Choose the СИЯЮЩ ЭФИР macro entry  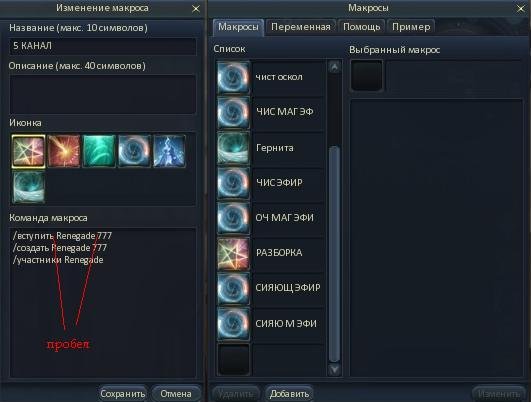[x=271, y=288]
